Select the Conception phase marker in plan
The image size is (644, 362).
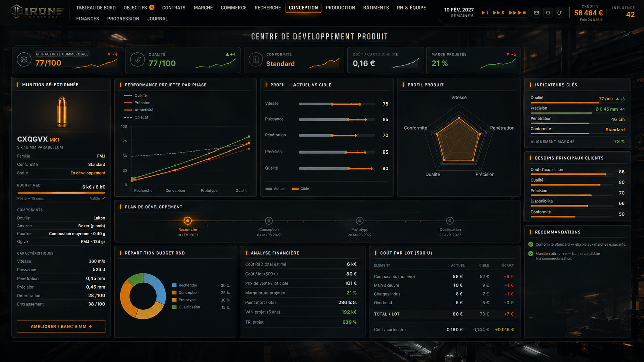tap(269, 221)
